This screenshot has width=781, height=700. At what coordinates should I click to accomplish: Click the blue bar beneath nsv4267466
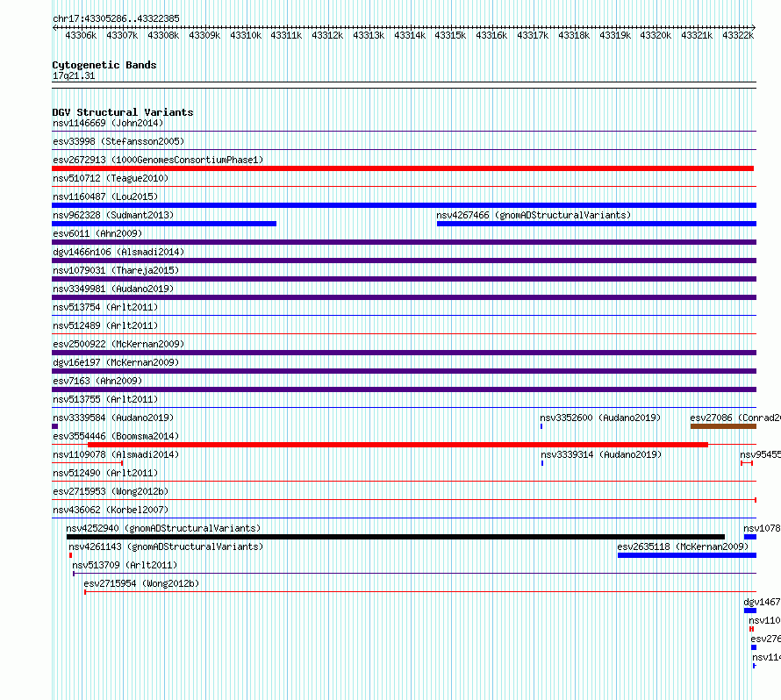click(597, 224)
